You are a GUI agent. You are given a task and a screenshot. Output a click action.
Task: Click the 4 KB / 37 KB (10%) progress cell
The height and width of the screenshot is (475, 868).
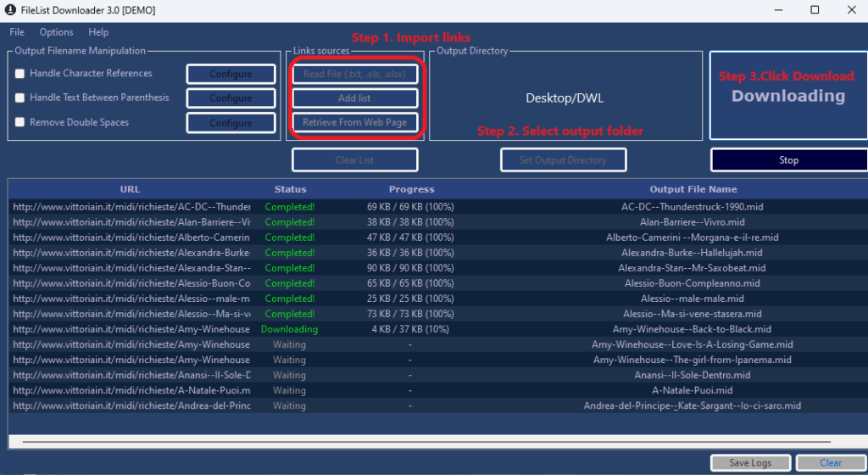pos(410,329)
